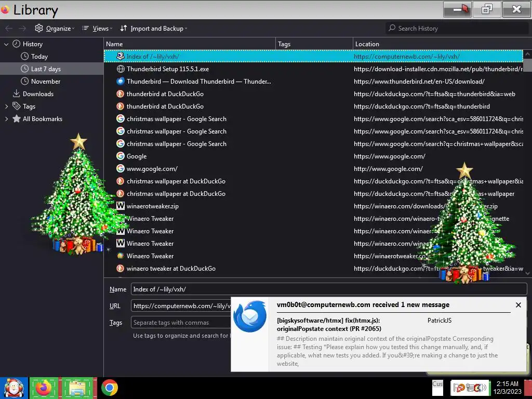Click DuckDuckGo icon of first thunderbird search
The image size is (532, 399).
(x=120, y=94)
